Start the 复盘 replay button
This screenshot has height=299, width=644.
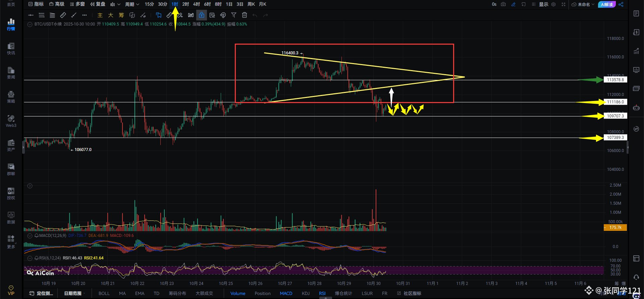tap(98, 4)
